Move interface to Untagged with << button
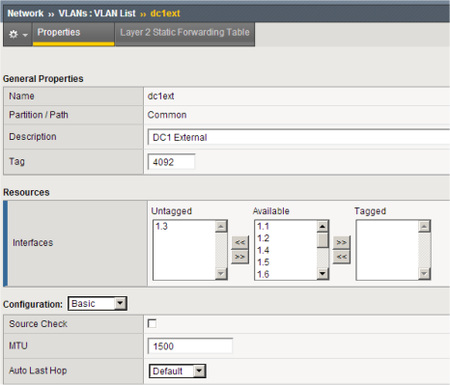Screen dimensions: 450x385 (240, 242)
